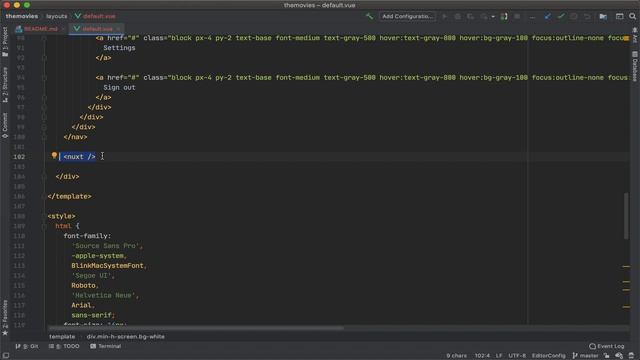The width and height of the screenshot is (640, 360).
Task: Click the layouts breadcrumb in navigation bar
Action: [x=57, y=16]
